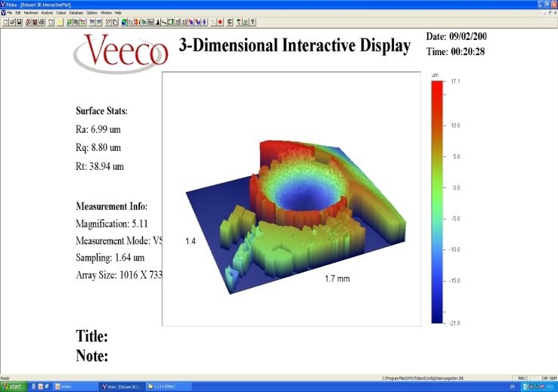558x392 pixels.
Task: Click the New file toolbar icon
Action: pyautogui.click(x=6, y=22)
